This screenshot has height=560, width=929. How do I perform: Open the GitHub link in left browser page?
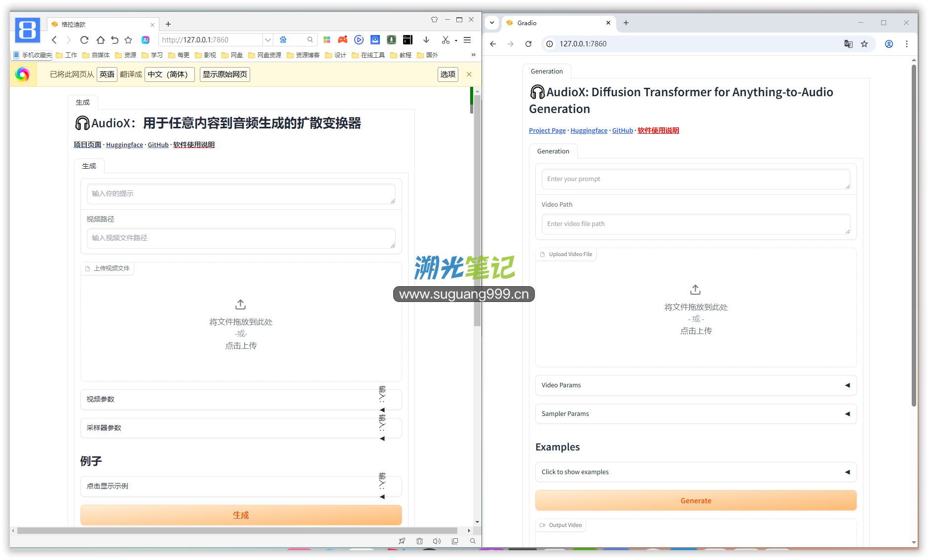click(158, 145)
